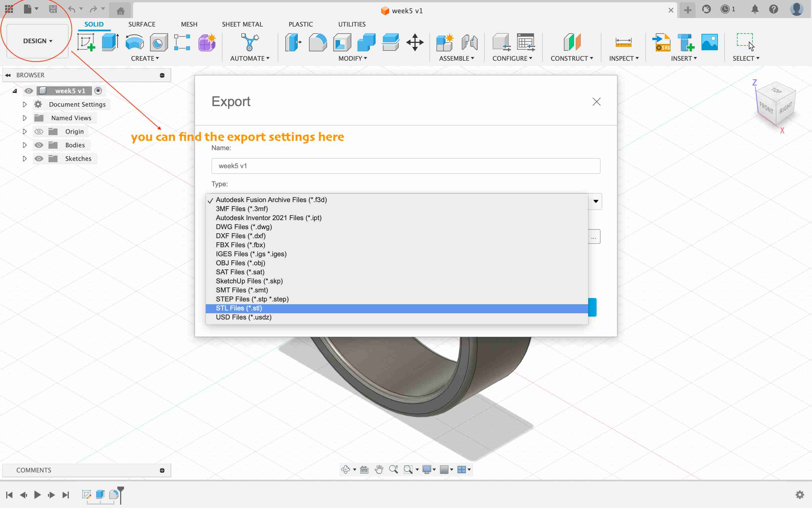Activate the week5 v1 component radio button

click(x=98, y=91)
